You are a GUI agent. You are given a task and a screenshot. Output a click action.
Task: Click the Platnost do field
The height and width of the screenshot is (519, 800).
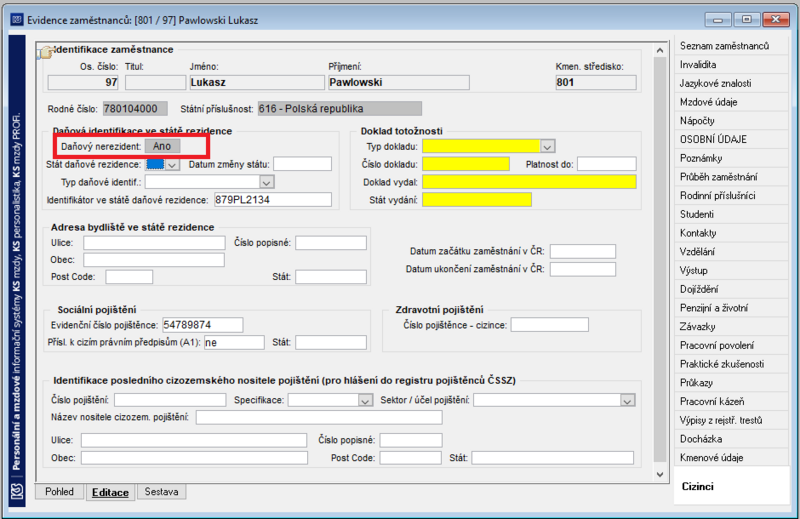pos(607,164)
